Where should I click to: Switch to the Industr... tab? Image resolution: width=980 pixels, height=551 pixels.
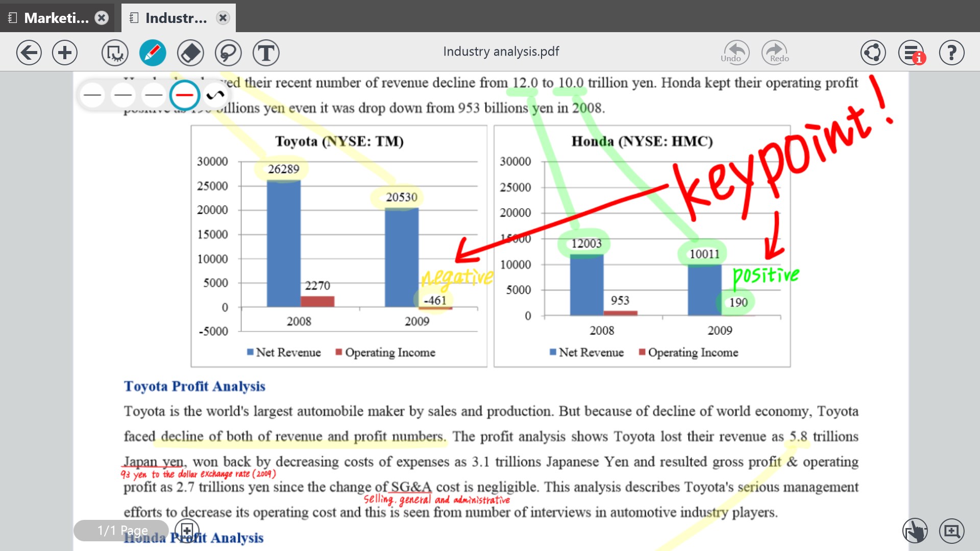tap(176, 18)
